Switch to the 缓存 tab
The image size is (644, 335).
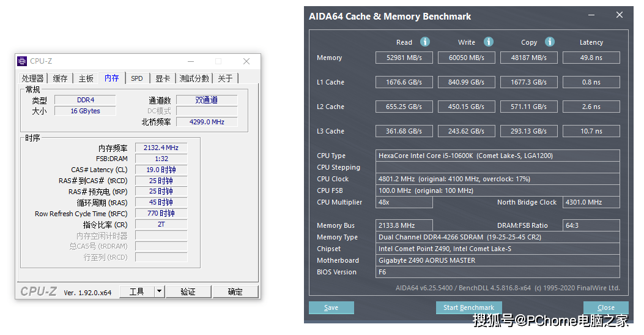61,78
